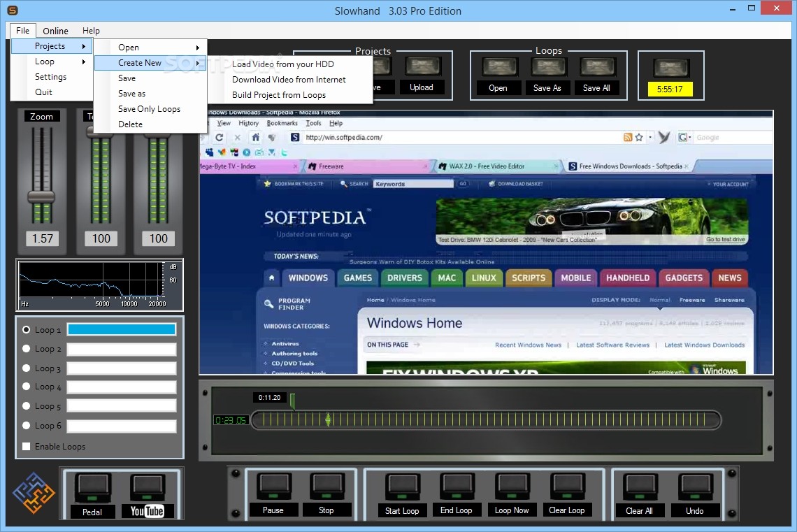Click the Loop 2 name field
Image resolution: width=797 pixels, height=532 pixels.
(122, 349)
